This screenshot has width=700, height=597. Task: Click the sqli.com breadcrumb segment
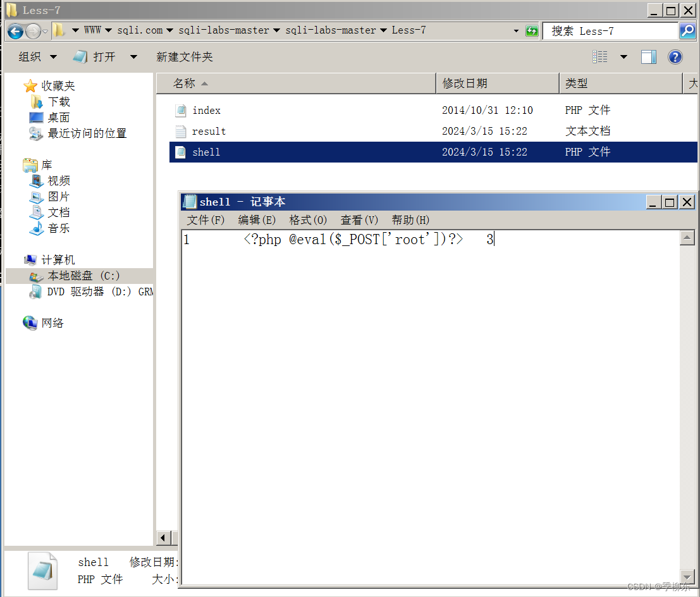click(140, 30)
